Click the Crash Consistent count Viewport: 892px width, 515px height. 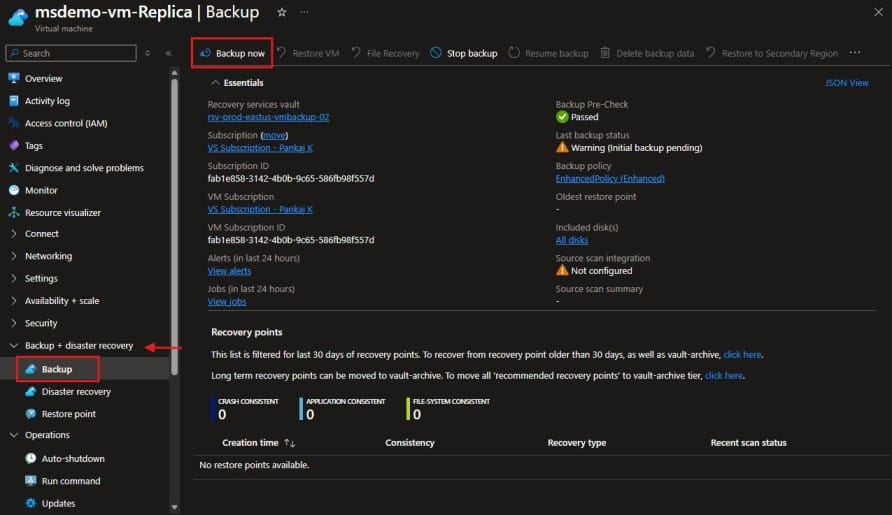click(x=222, y=415)
